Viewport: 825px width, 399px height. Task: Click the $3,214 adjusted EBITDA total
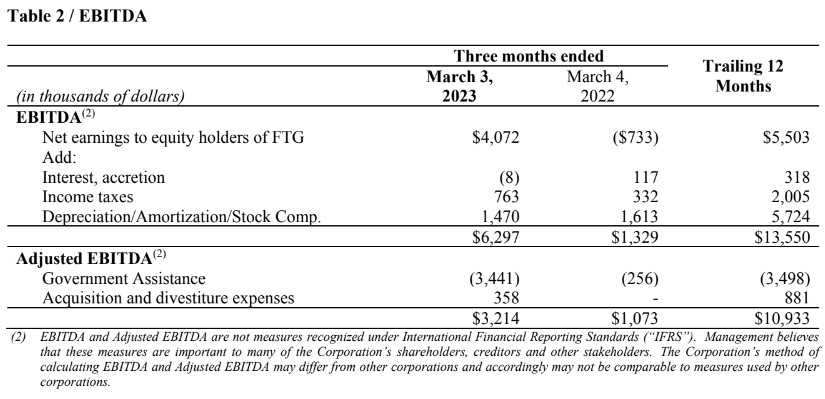(x=496, y=318)
